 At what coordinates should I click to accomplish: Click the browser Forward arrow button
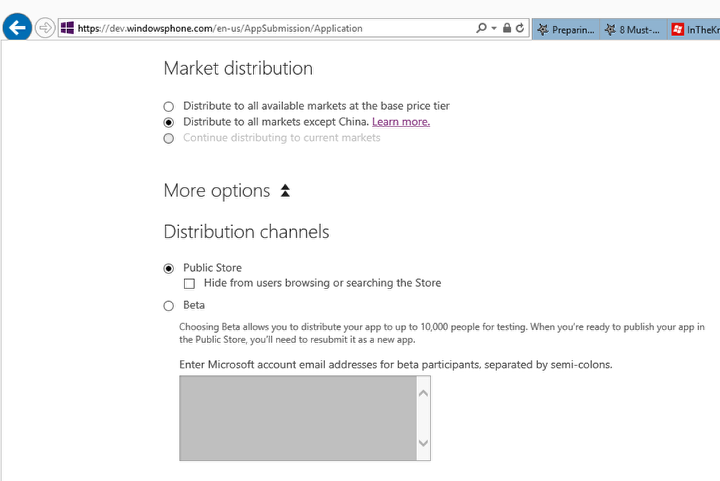(45, 28)
